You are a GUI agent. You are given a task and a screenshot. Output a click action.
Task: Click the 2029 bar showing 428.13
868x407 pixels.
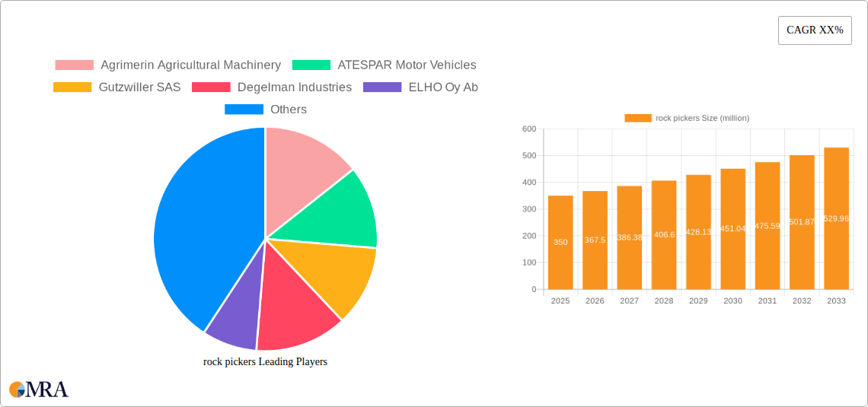pyautogui.click(x=699, y=232)
